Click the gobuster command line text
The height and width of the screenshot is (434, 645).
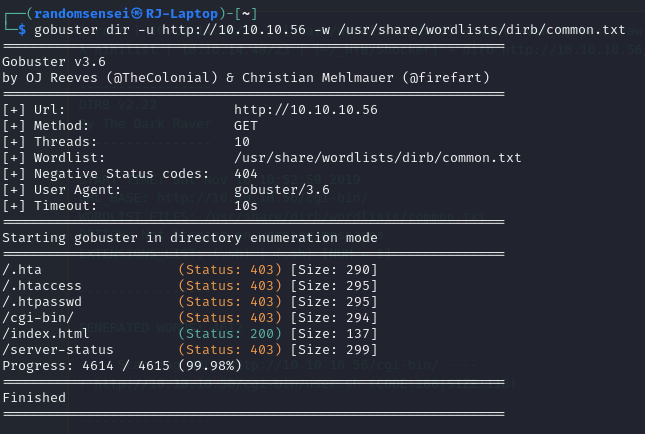pos(320,30)
